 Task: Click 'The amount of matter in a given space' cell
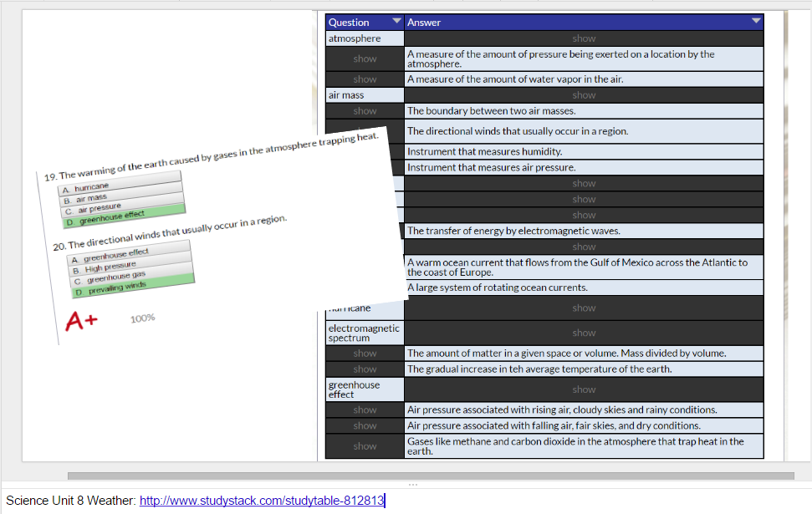pos(584,353)
